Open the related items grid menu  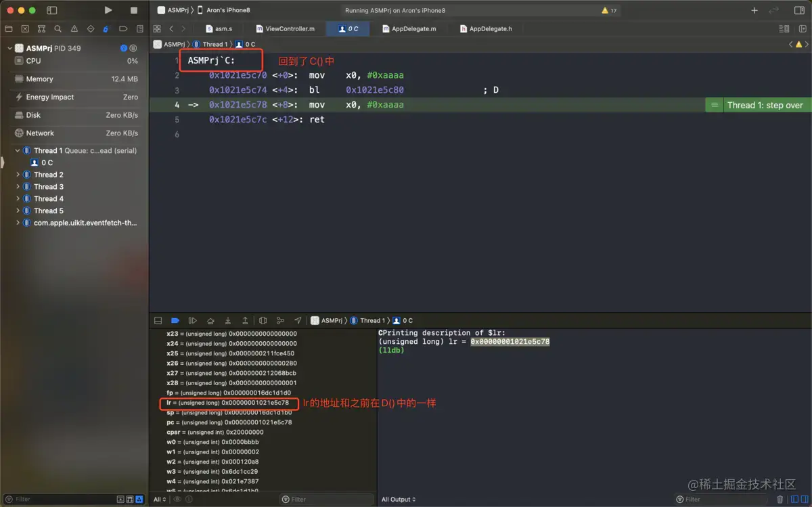[157, 29]
